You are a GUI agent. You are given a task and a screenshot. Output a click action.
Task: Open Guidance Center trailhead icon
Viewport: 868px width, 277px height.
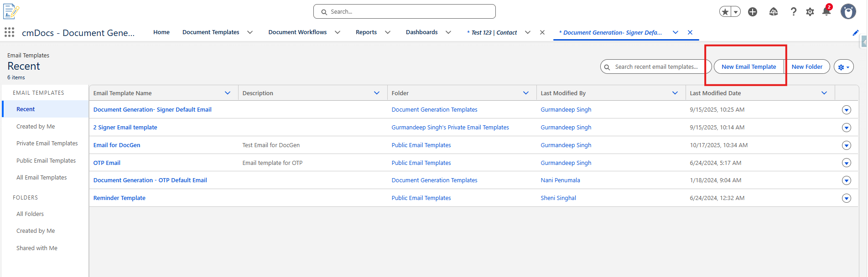(x=774, y=12)
